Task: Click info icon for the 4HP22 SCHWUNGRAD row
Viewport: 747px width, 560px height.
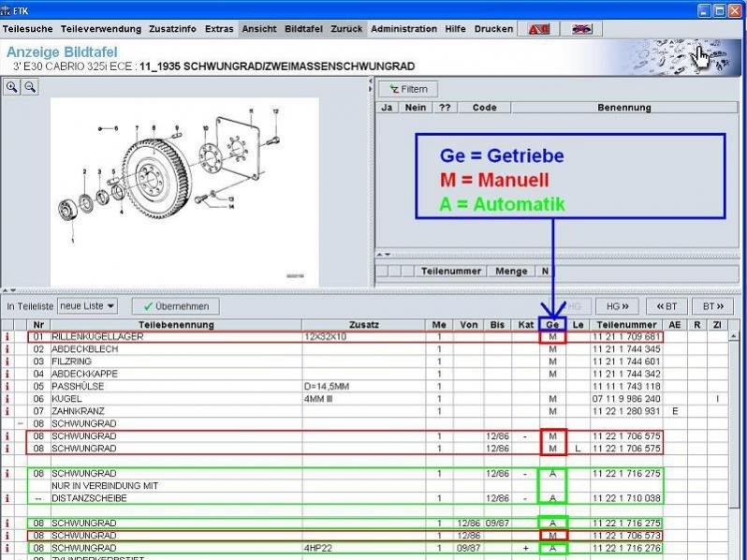Action: (7, 547)
